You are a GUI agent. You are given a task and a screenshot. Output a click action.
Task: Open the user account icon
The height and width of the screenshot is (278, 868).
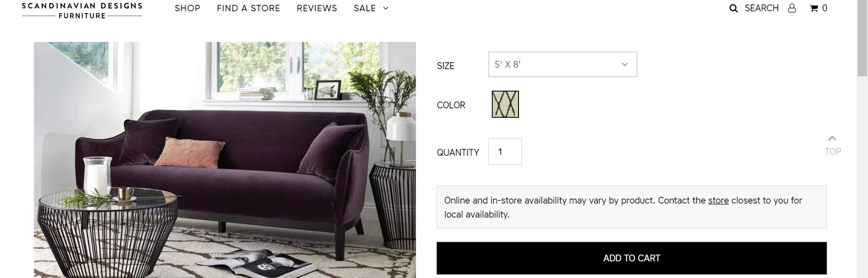(792, 8)
